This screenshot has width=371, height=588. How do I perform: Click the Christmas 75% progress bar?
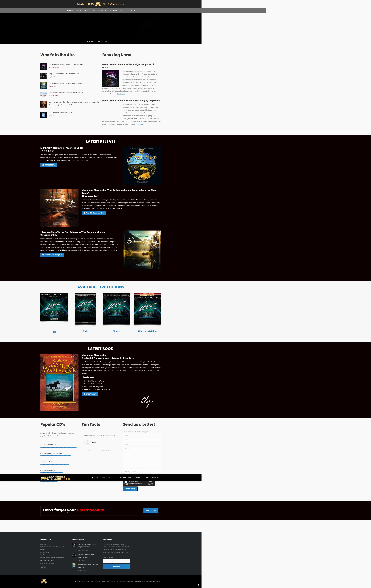point(55,464)
